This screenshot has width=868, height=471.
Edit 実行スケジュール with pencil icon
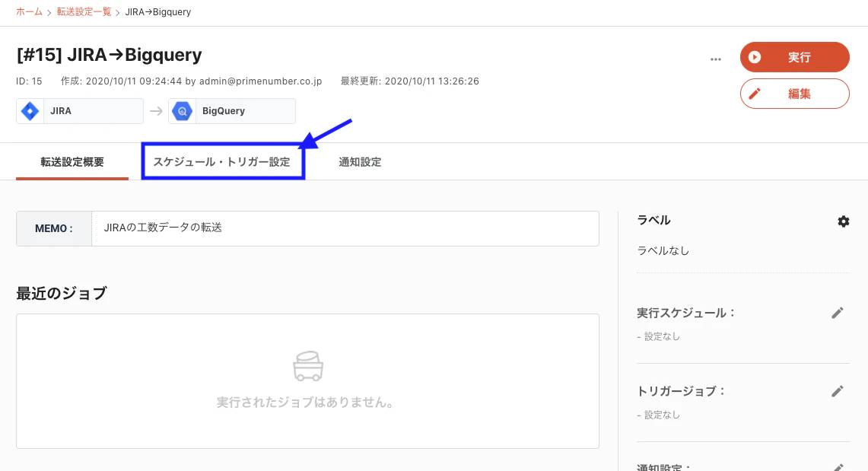point(838,313)
